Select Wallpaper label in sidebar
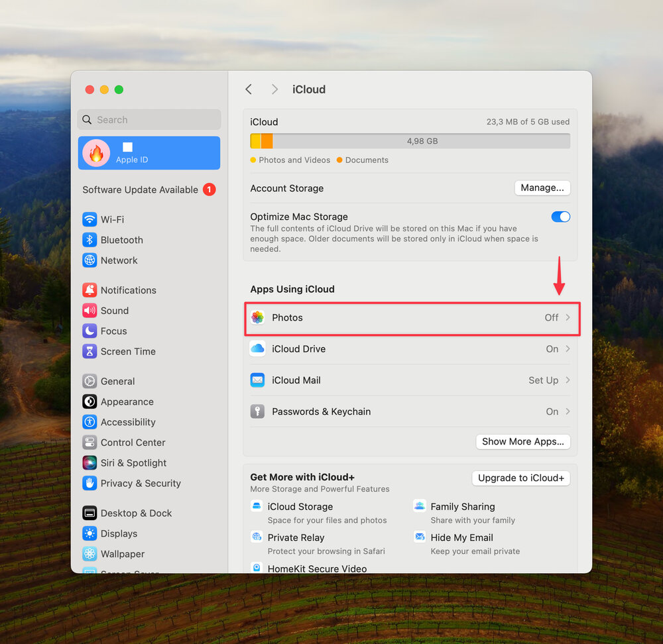Screen dimensions: 663x644 click(123, 554)
